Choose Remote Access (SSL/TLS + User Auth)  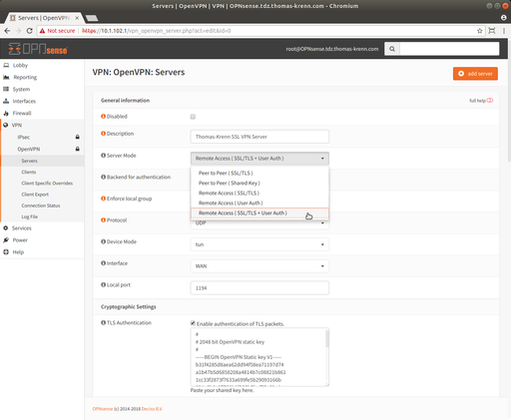click(x=259, y=213)
